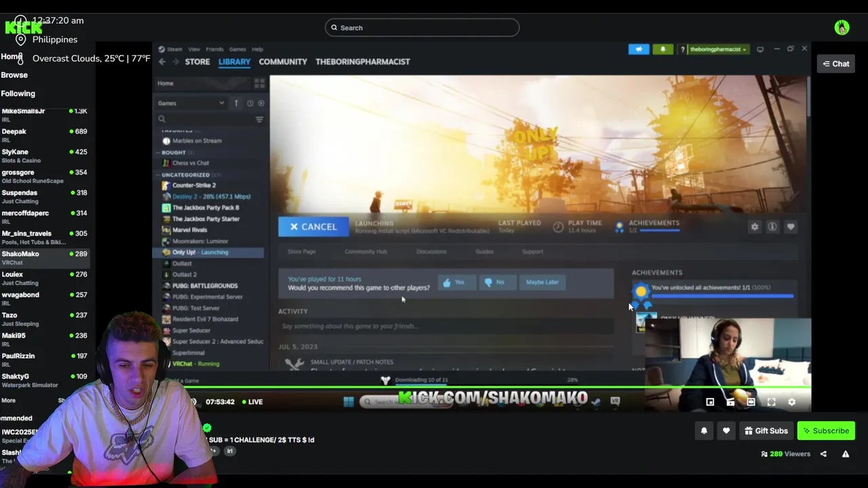868x488 pixels.
Task: Select Marvel Rivals in the game list
Action: (189, 230)
